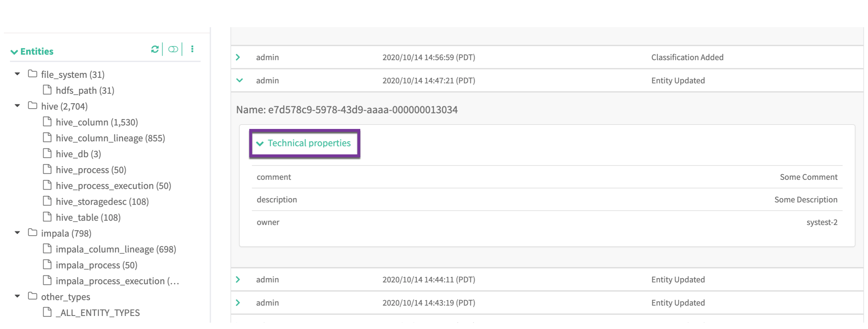The height and width of the screenshot is (329, 868).
Task: Toggle the empty entities switch
Action: tap(173, 49)
